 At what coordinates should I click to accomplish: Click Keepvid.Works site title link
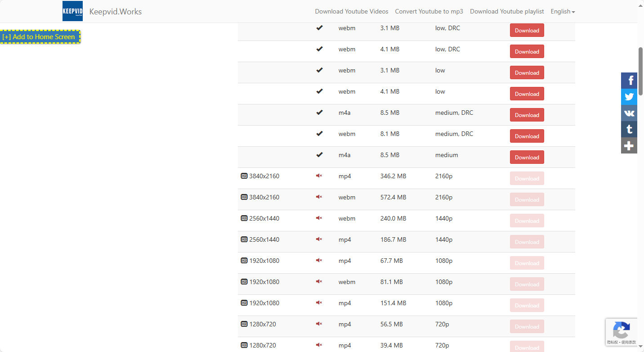point(116,11)
